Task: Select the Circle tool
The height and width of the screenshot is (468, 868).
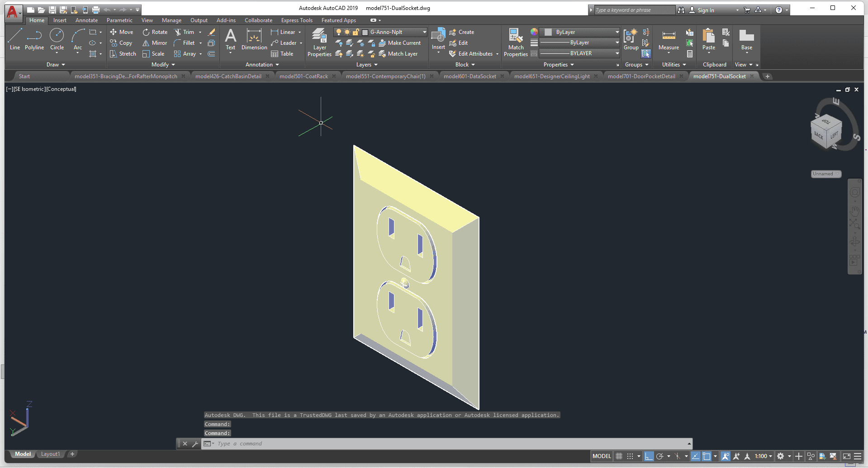Action: (x=57, y=39)
